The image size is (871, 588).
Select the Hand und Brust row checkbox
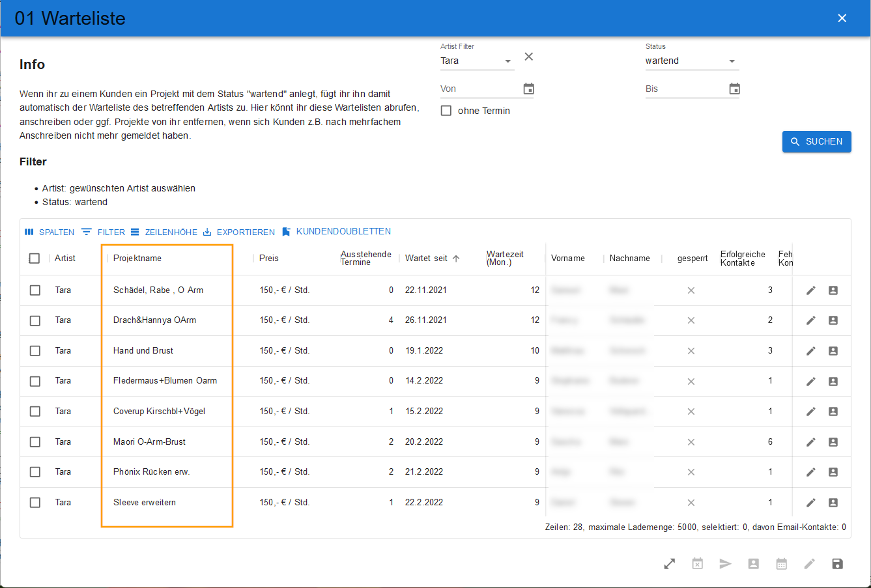pyautogui.click(x=35, y=351)
